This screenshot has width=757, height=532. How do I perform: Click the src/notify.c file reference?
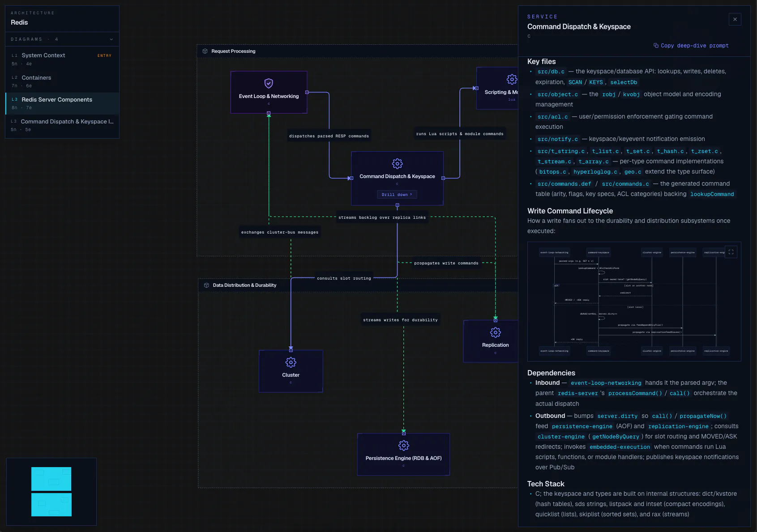click(x=558, y=139)
